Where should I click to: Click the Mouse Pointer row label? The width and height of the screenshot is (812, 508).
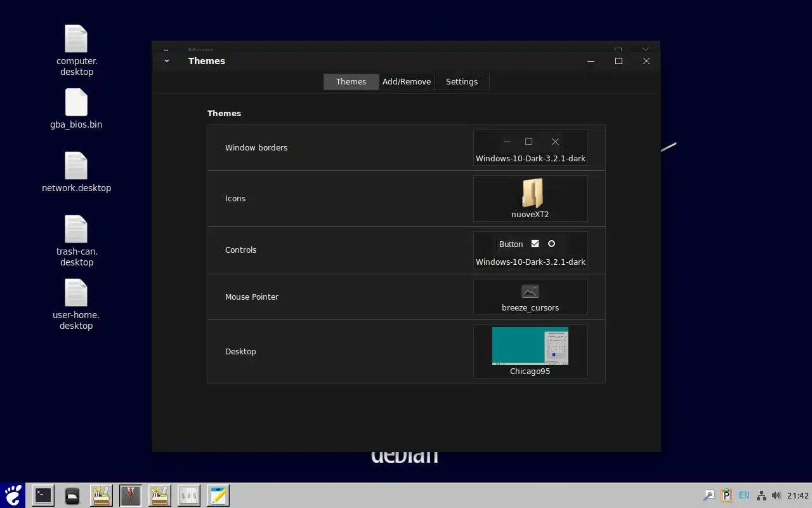coord(252,297)
